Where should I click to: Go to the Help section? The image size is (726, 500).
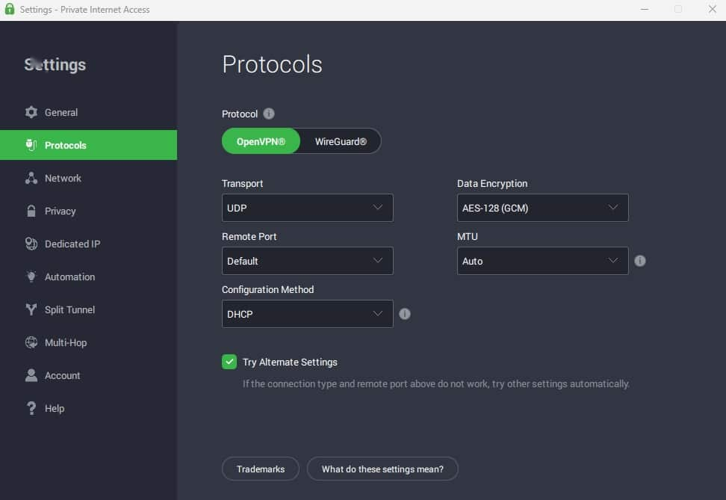tap(54, 409)
